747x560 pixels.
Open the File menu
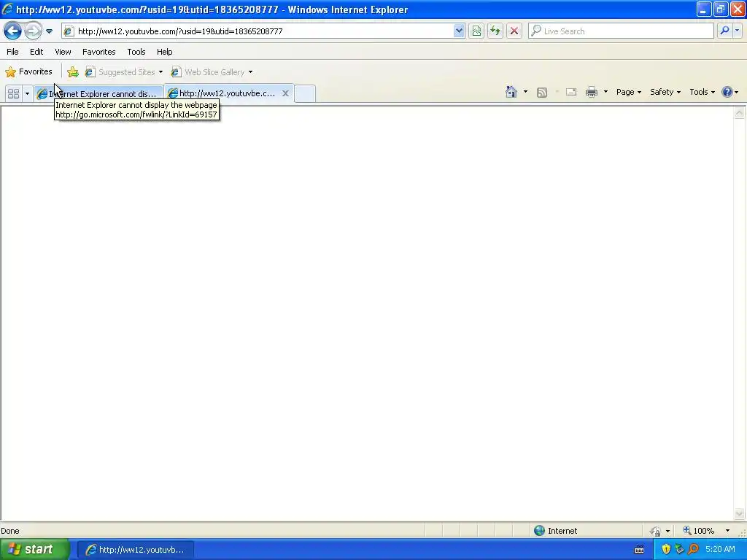coord(13,52)
